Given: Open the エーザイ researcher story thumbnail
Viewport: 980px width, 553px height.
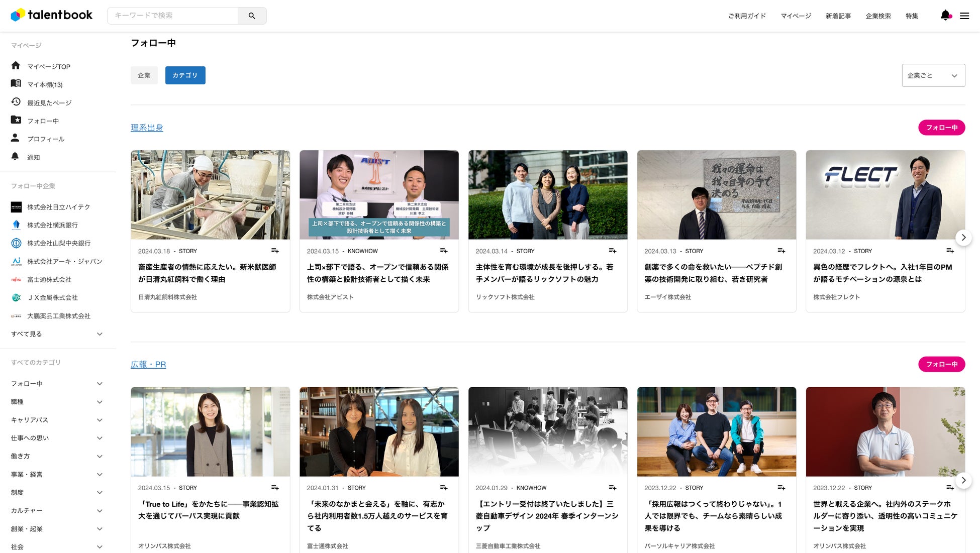Looking at the screenshot, I should [716, 195].
